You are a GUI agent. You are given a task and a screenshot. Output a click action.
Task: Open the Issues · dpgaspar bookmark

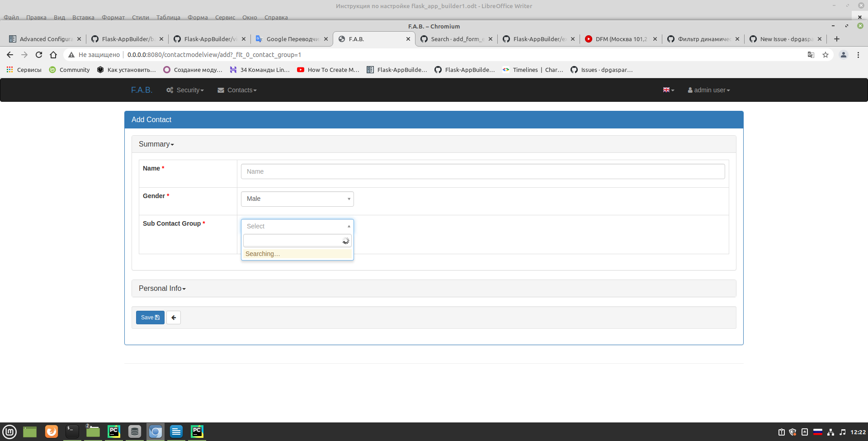(602, 70)
